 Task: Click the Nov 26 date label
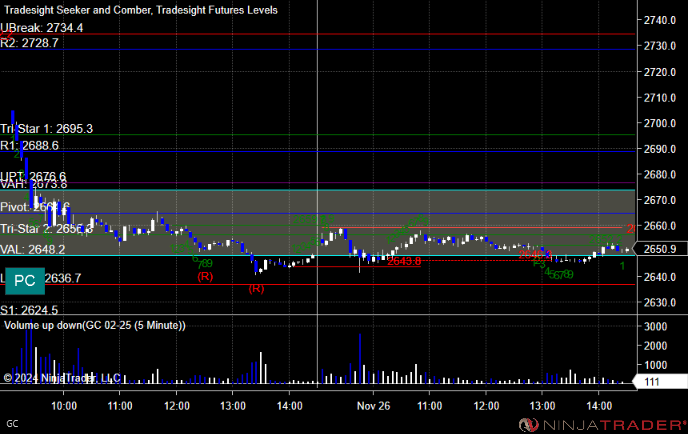(x=373, y=406)
